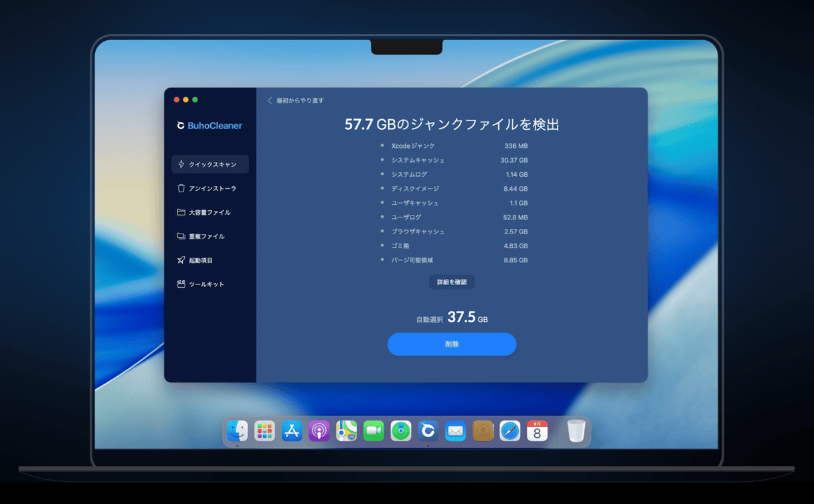Screen dimensions: 814x504
Task: Open Mail from the Dock
Action: (455, 431)
